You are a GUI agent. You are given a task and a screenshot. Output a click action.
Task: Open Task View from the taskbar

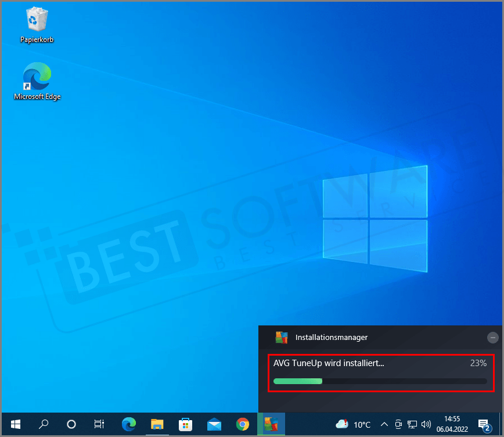tap(99, 424)
